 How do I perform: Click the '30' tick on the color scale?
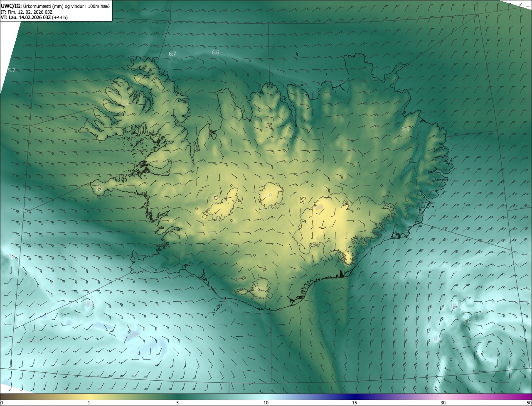point(443,403)
